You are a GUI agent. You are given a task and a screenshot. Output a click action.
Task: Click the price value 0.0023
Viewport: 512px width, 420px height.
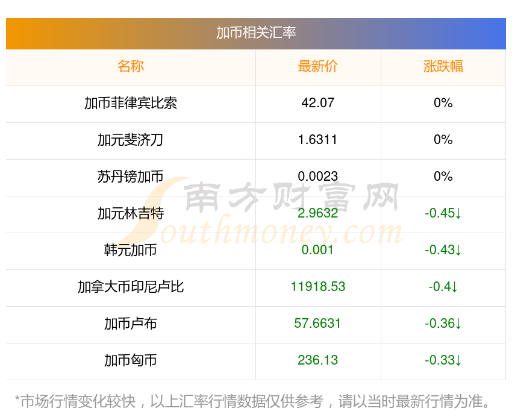click(x=317, y=177)
